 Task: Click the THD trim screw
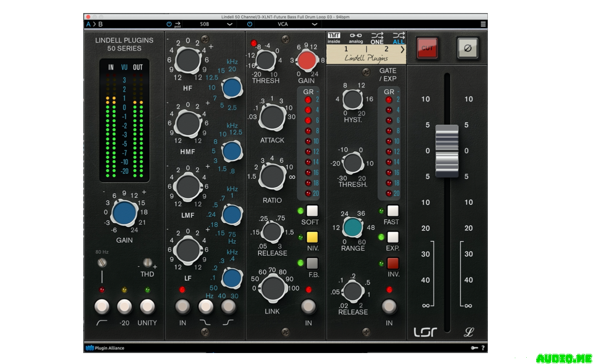click(x=147, y=263)
